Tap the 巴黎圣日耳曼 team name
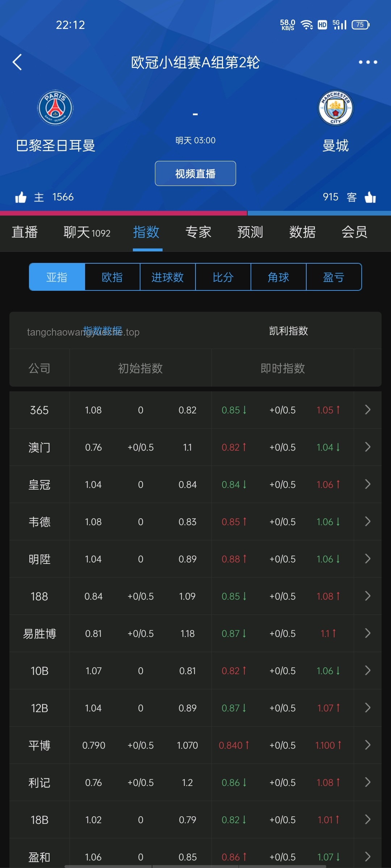Viewport: 391px width, 868px height. pyautogui.click(x=55, y=146)
